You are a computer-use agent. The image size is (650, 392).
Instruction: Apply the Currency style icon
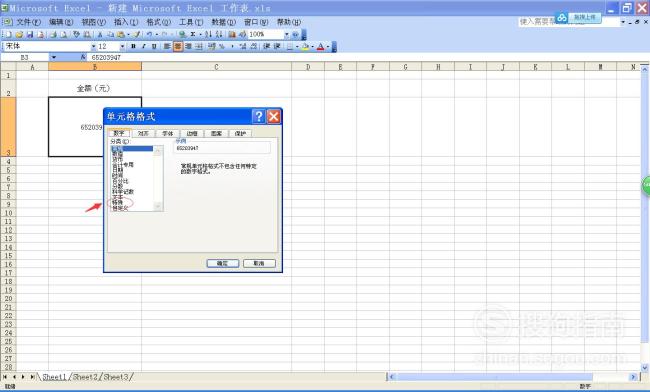pos(211,46)
